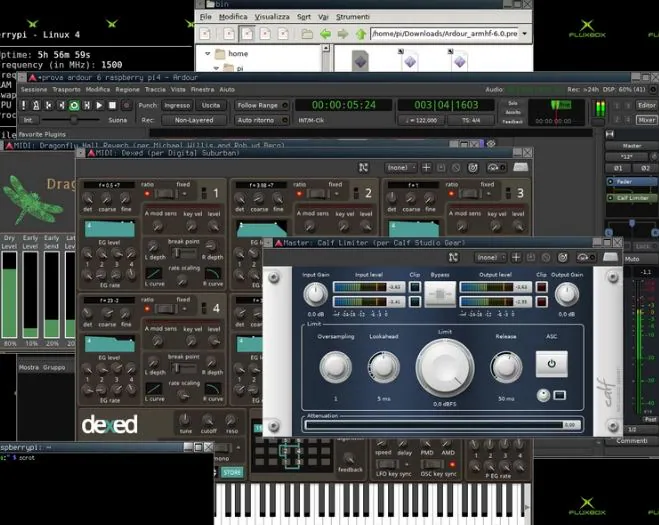This screenshot has height=525, width=659.
Task: Open the Sessione menu in Ardour
Action: (x=34, y=90)
